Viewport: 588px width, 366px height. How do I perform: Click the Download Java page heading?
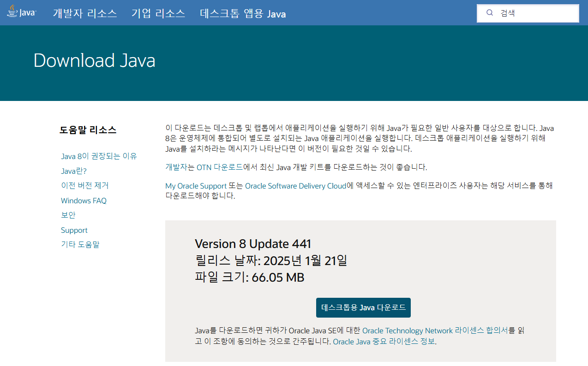coord(94,60)
